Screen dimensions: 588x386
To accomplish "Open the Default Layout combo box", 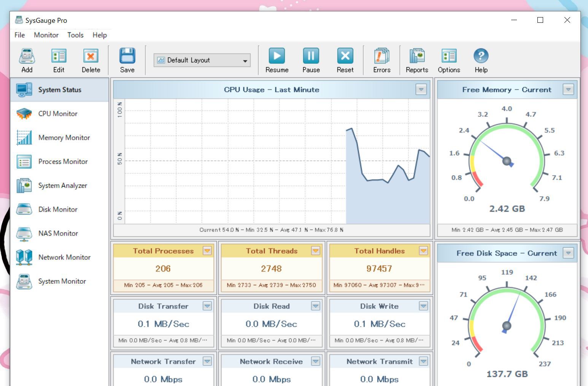I will (202, 60).
